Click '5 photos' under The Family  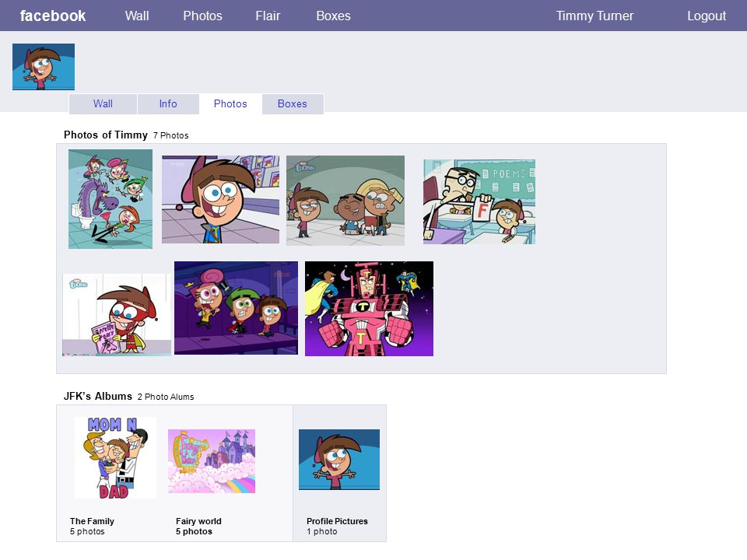point(87,531)
